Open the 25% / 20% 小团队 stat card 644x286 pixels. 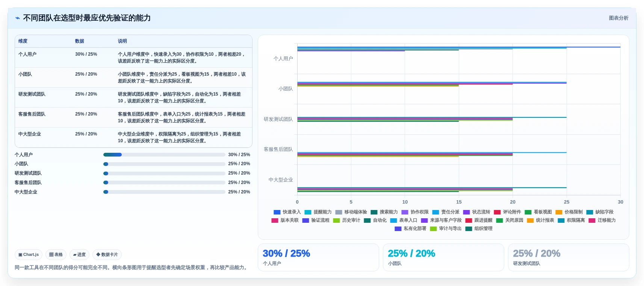tap(443, 257)
